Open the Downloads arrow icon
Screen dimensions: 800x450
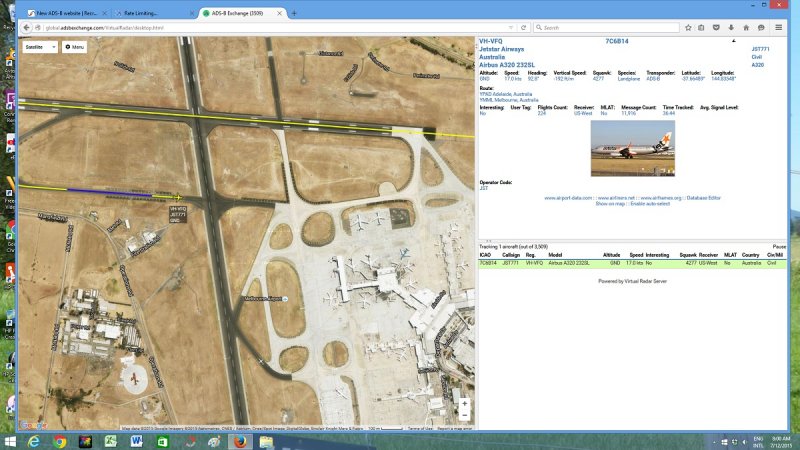[731, 28]
